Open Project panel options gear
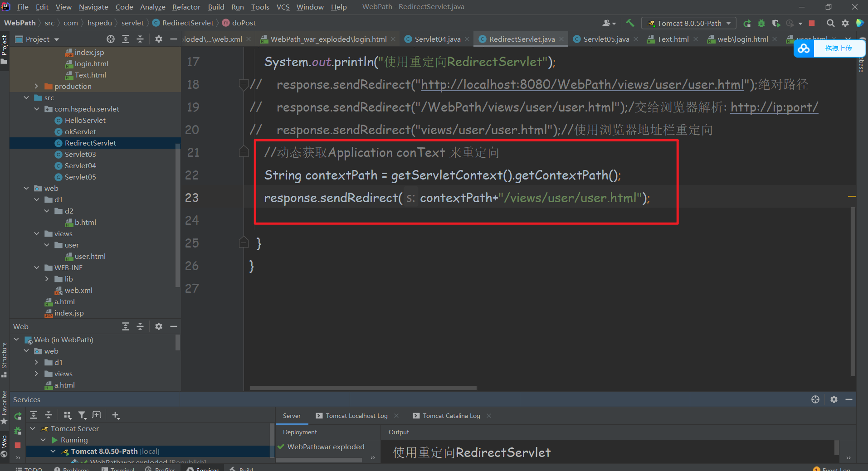868x471 pixels. [x=158, y=39]
